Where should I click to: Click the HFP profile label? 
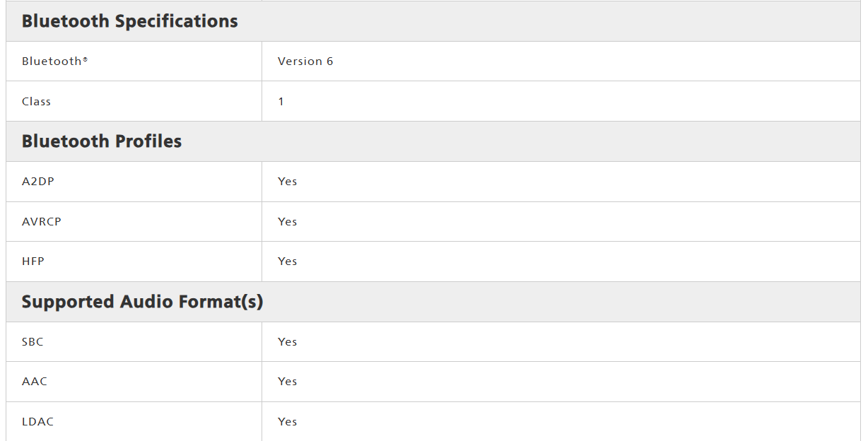pyautogui.click(x=33, y=261)
